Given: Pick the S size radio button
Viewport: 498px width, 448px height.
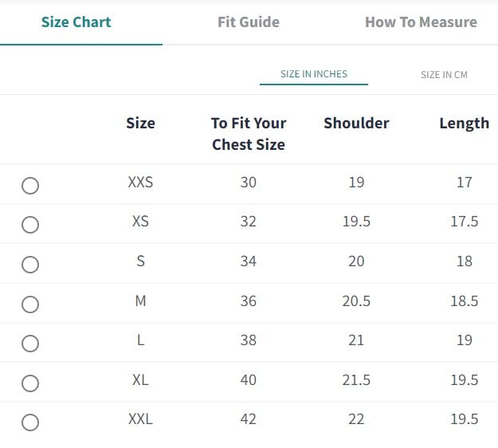Looking at the screenshot, I should point(30,265).
